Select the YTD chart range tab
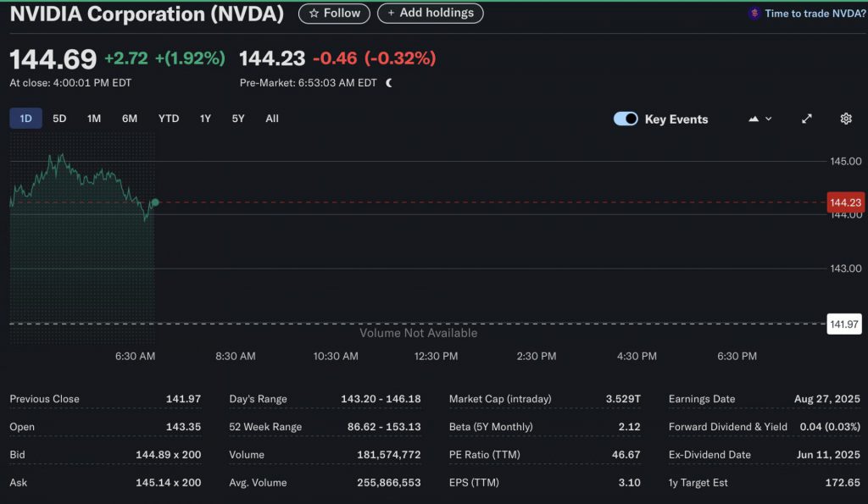868x504 pixels. click(169, 119)
